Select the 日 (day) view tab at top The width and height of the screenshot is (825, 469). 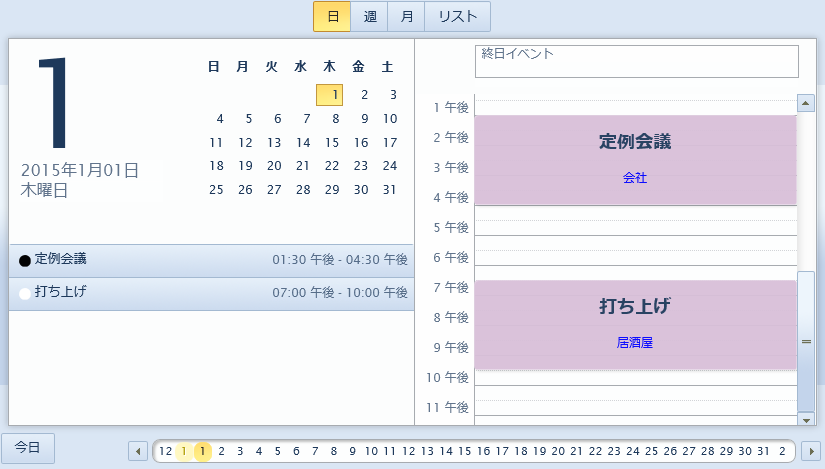coord(332,16)
